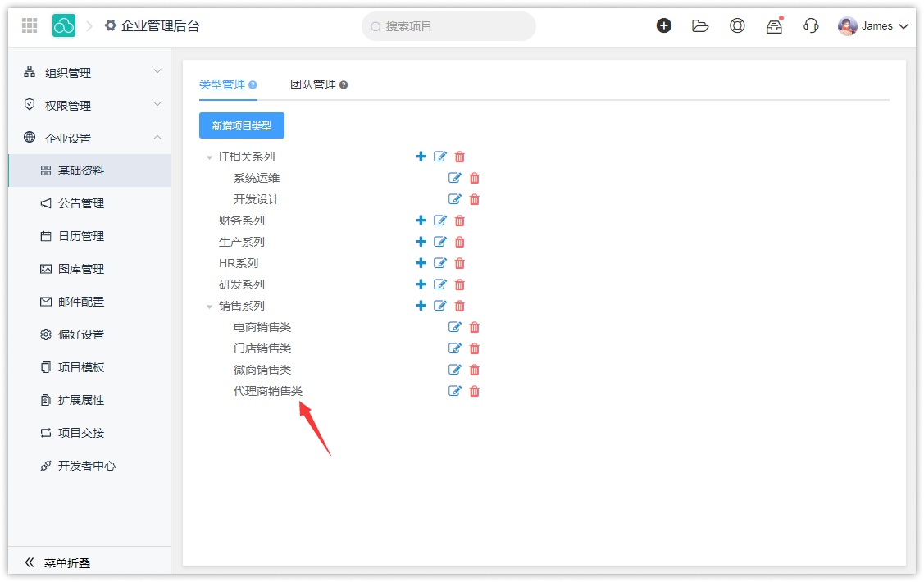This screenshot has height=582, width=924.
Task: Collapse the sidebar with 菜单折叠
Action: [x=57, y=563]
